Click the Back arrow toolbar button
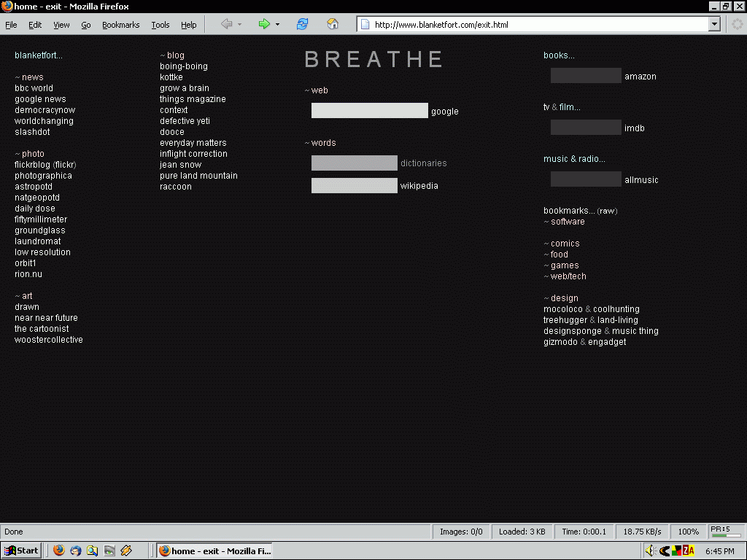Image resolution: width=747 pixels, height=560 pixels. coord(227,24)
